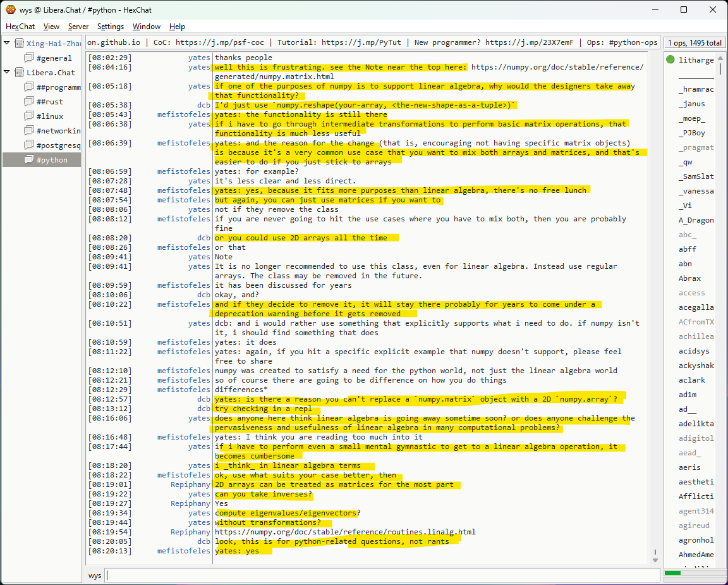Open the View menu
This screenshot has height=585, width=728.
[51, 27]
